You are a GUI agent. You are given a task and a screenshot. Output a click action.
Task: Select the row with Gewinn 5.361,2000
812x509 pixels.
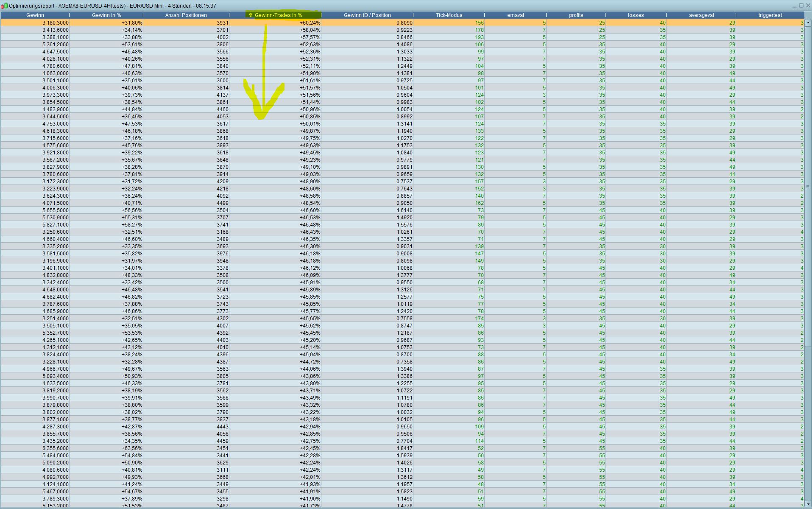[x=402, y=45]
